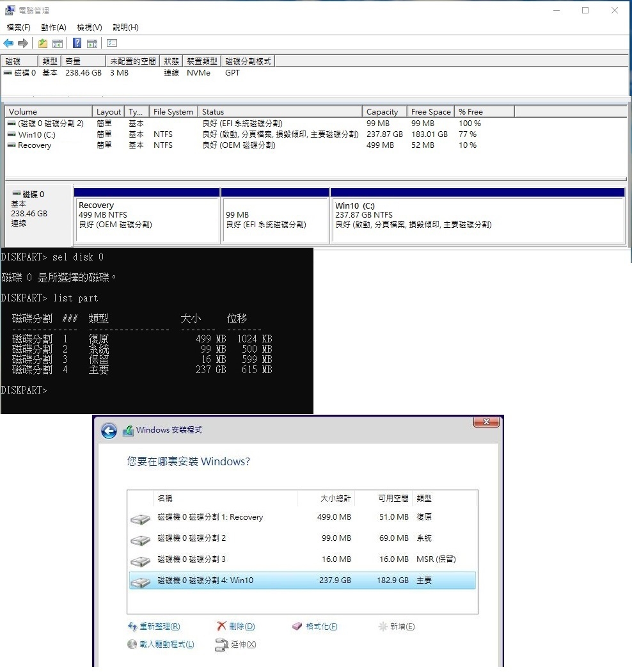Open the 檢視(V) menu
632x672 pixels.
90,28
